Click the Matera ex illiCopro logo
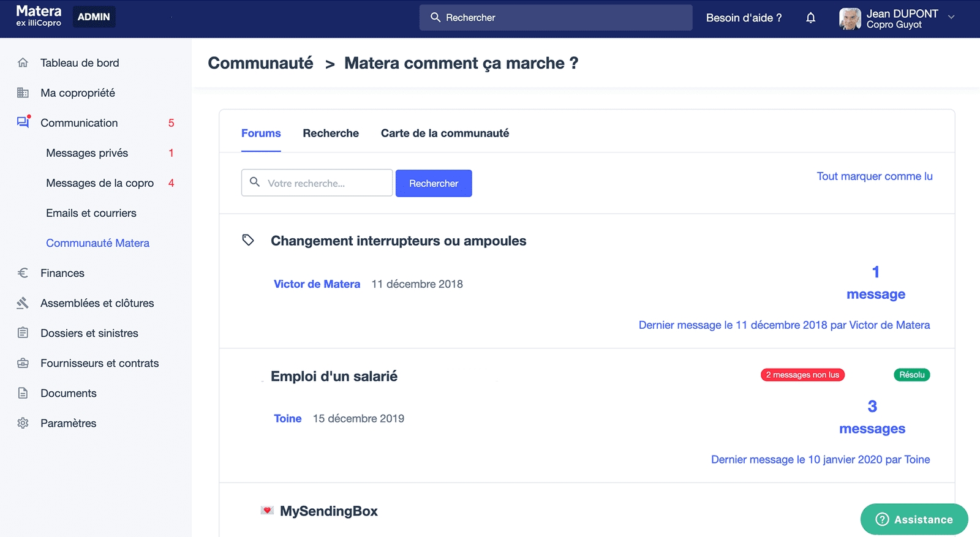Viewport: 980px width, 537px height. pos(39,16)
